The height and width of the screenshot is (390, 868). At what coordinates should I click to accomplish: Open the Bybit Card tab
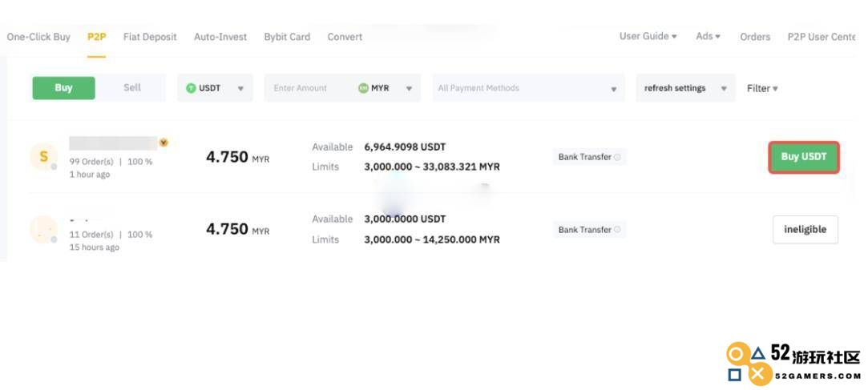287,37
